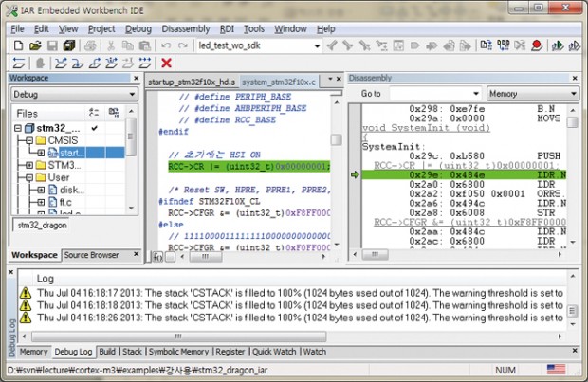588x382 pixels.
Task: Open the Go to dropdown in Disassembly
Action: pyautogui.click(x=475, y=94)
